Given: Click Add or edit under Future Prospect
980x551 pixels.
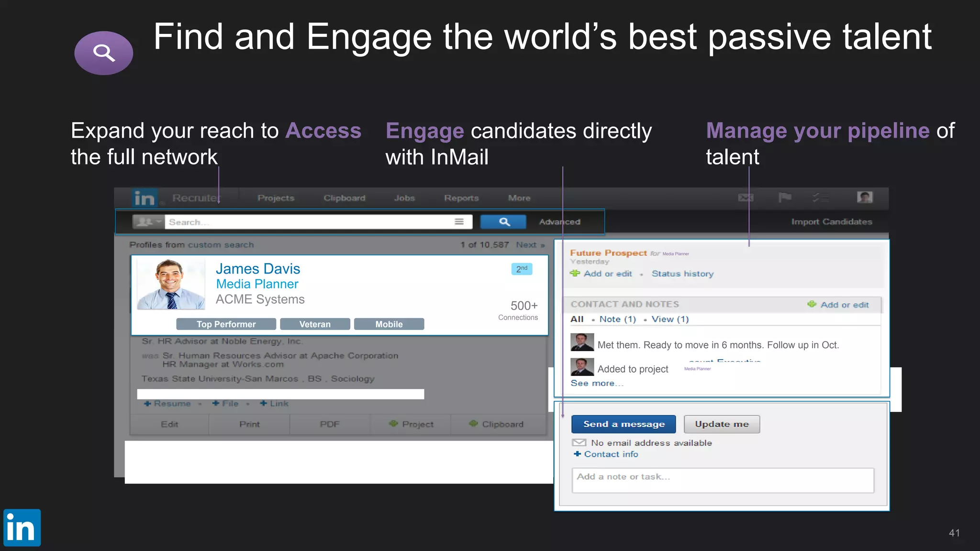Looking at the screenshot, I should coord(601,274).
